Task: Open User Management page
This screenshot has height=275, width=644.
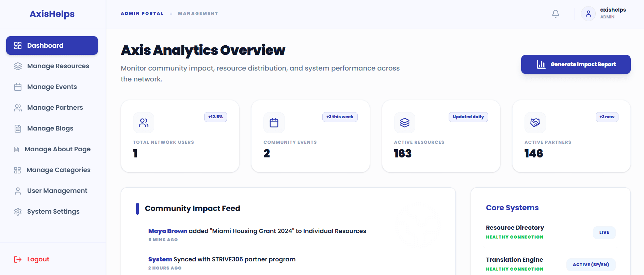Action: [52, 191]
